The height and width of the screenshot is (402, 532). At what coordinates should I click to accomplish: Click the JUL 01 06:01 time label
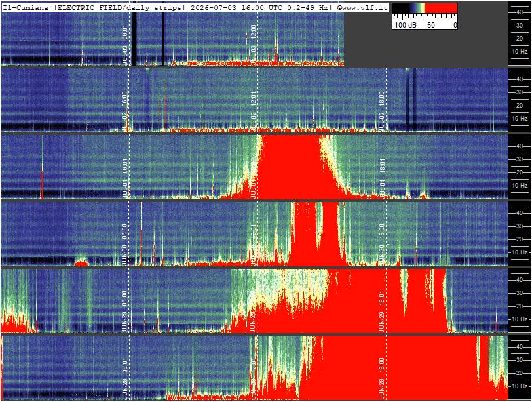coord(124,178)
